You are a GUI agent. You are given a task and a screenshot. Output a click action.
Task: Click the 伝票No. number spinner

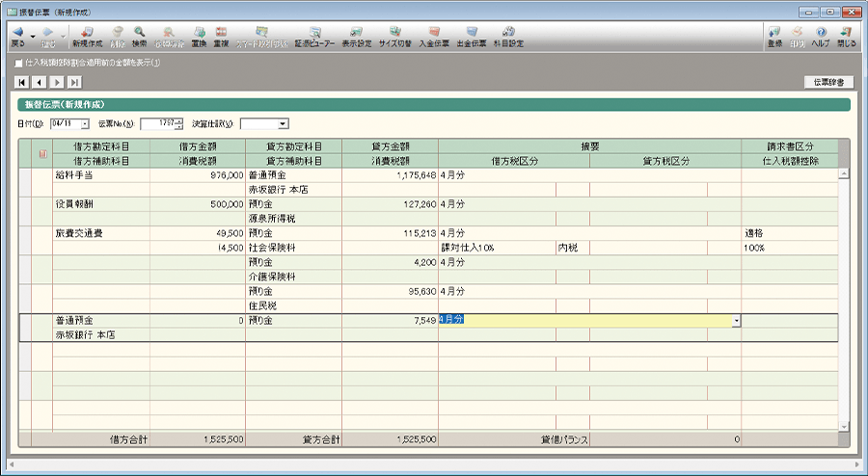(x=179, y=123)
